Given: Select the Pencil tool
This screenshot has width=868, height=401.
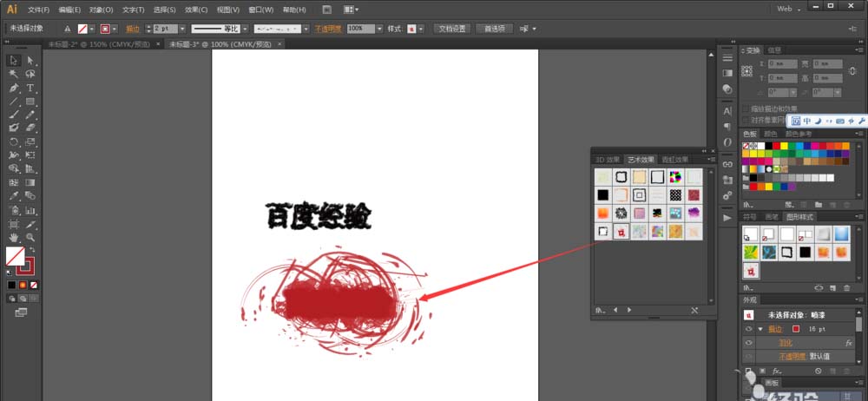Looking at the screenshot, I should [x=30, y=115].
